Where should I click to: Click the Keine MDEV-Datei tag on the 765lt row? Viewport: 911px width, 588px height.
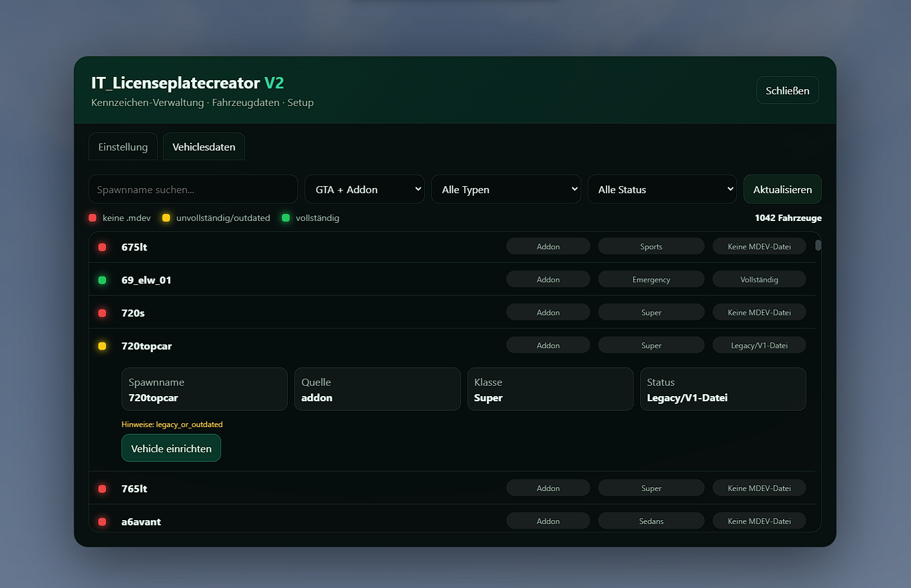[x=759, y=488]
